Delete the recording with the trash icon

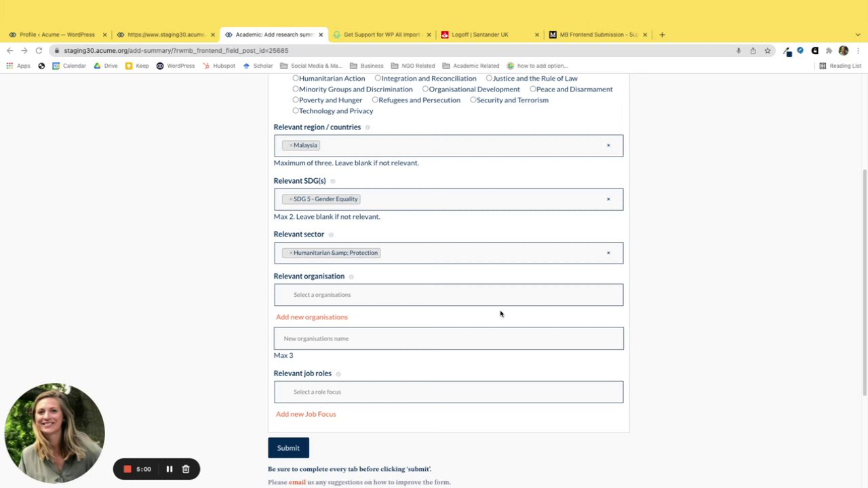click(x=186, y=469)
